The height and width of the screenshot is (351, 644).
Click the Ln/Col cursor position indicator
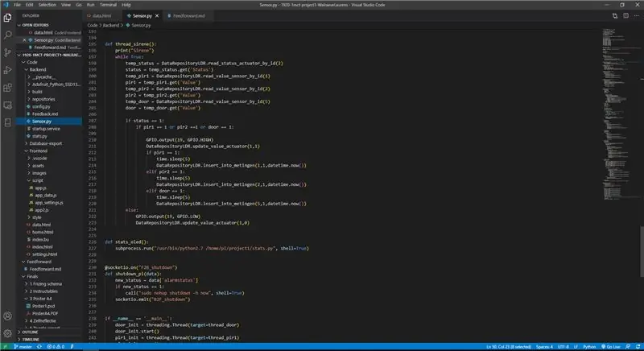[x=509, y=347]
